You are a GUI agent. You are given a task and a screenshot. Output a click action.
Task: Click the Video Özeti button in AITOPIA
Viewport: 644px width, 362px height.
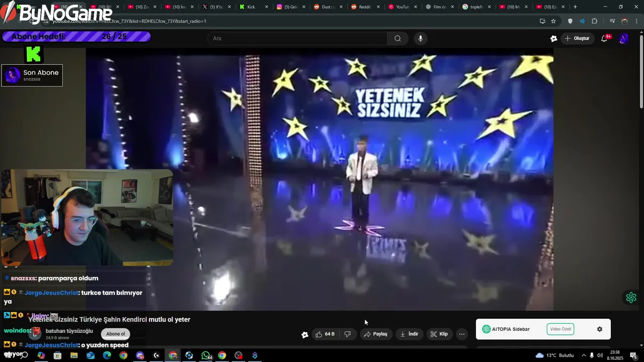[x=560, y=329]
